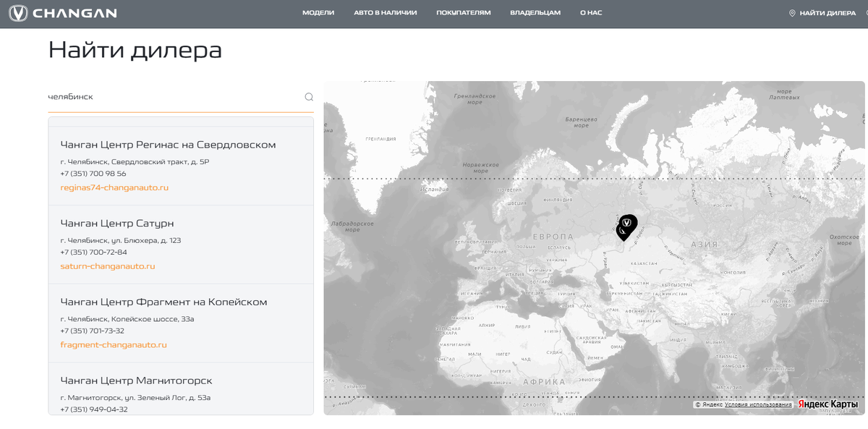The image size is (868, 429).
Task: Click the Changan dealer marker on map
Action: pos(627,224)
